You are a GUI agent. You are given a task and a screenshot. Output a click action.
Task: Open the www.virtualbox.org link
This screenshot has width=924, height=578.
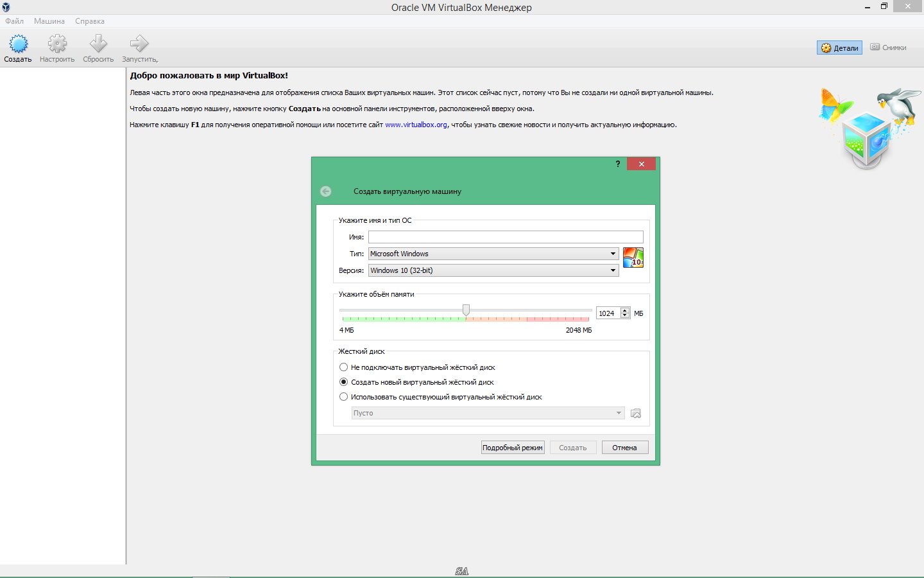click(x=416, y=125)
